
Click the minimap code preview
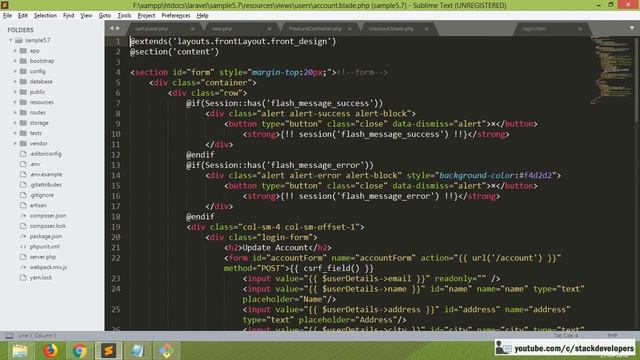click(x=612, y=69)
